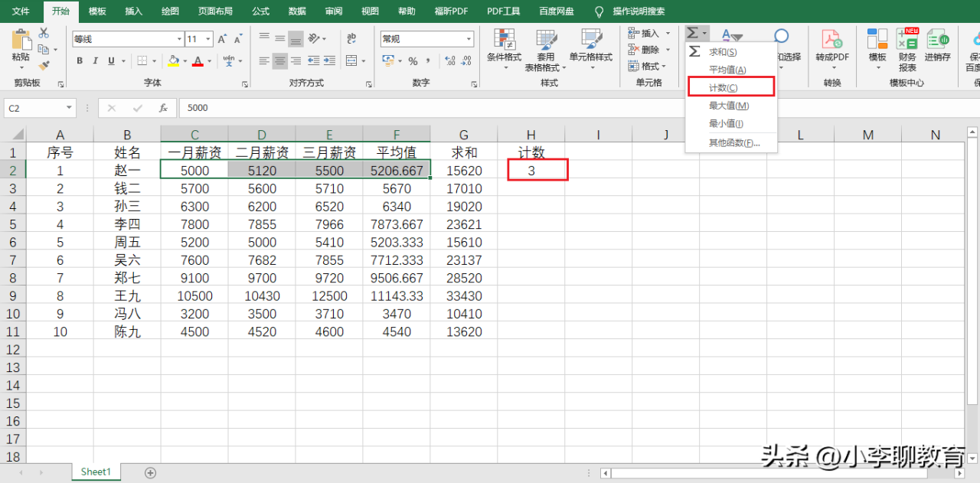
Task: Select 计数(C) from AutoSum menu
Action: (x=731, y=87)
